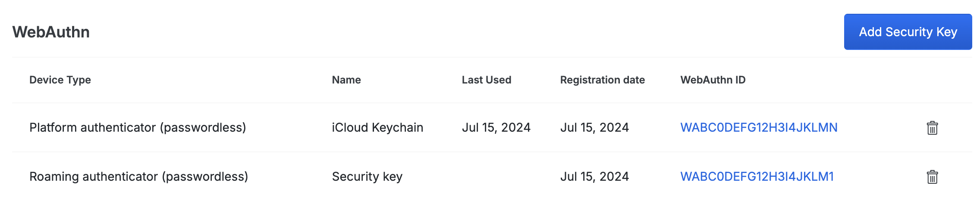
Task: Select the Platform authenticator (passwordless) cell
Action: pos(138,127)
